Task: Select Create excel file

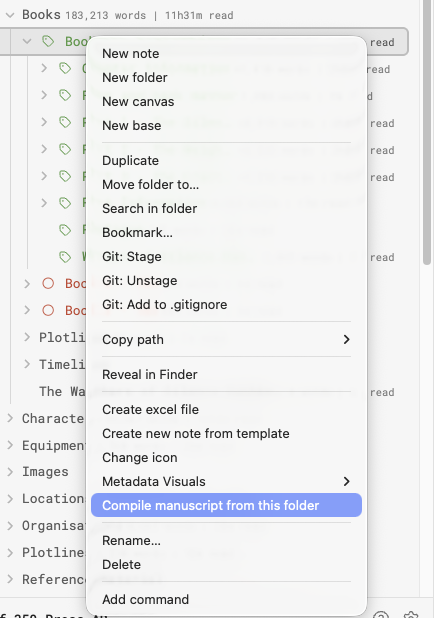Action: coord(226,410)
